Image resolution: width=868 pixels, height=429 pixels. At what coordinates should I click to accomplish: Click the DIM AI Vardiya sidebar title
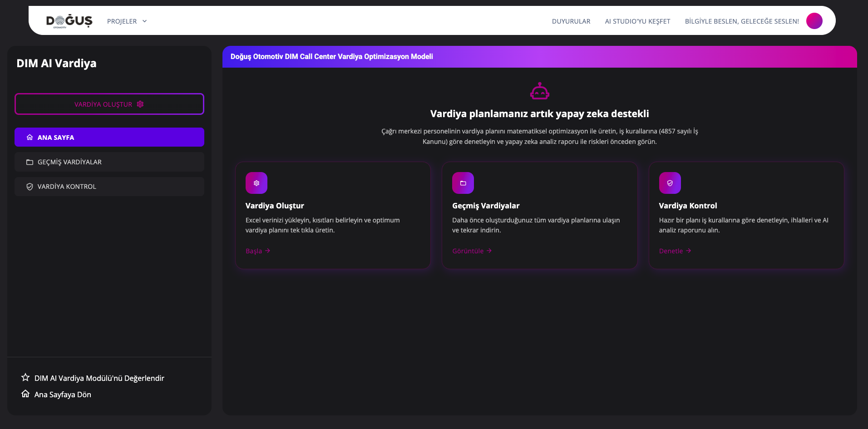[x=57, y=63]
